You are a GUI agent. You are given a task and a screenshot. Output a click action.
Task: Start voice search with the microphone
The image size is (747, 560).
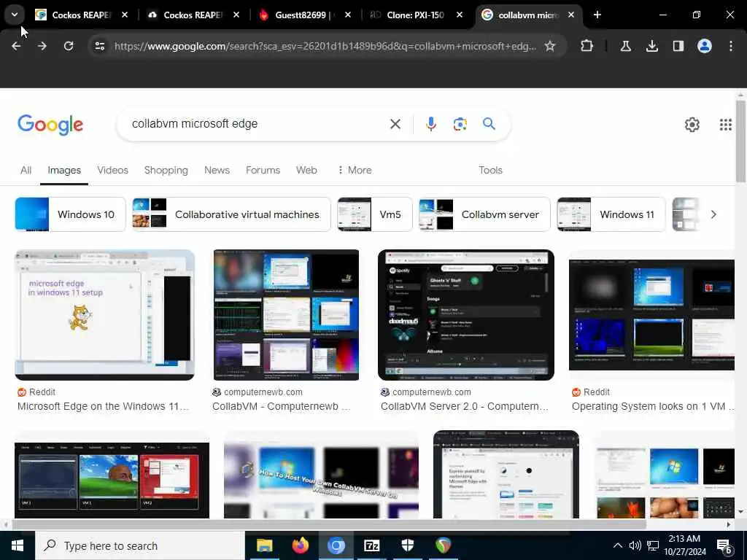[430, 124]
